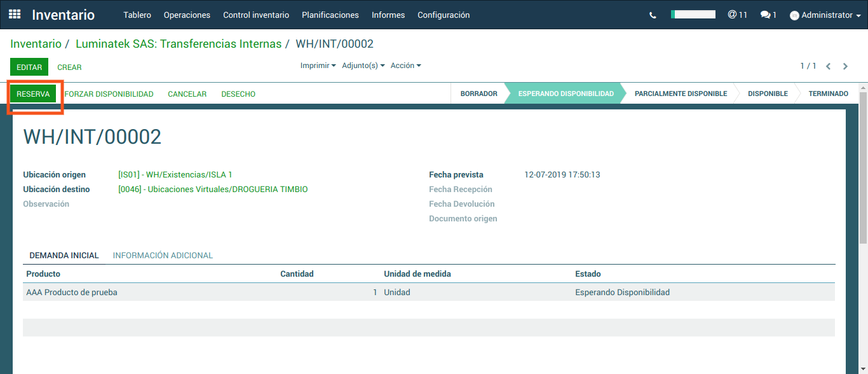Click the phone icon in top bar
868x374 pixels.
click(x=653, y=15)
